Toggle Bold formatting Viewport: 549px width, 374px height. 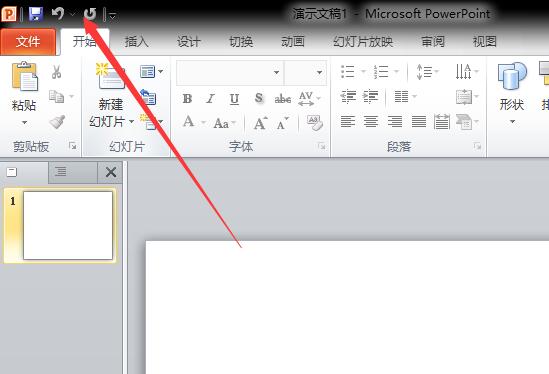coord(187,99)
